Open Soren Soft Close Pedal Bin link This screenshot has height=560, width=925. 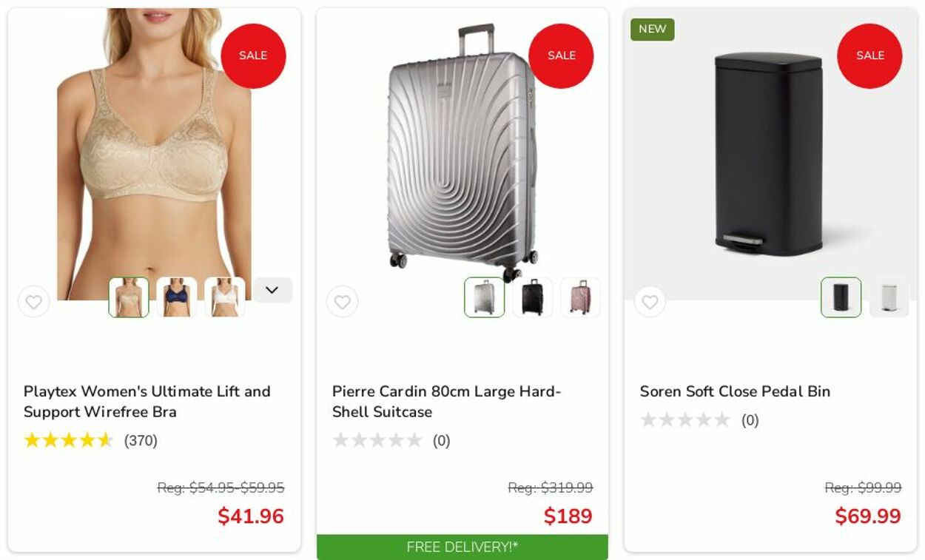click(x=735, y=391)
